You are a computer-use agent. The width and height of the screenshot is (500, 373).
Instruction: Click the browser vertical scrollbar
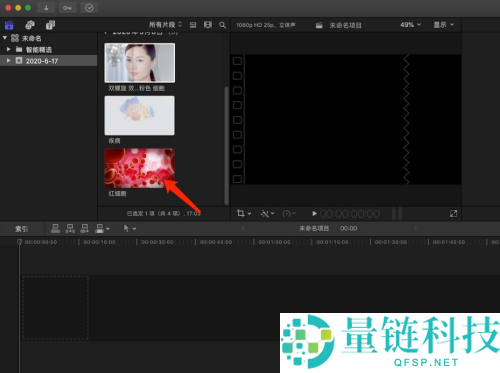pyautogui.click(x=227, y=145)
